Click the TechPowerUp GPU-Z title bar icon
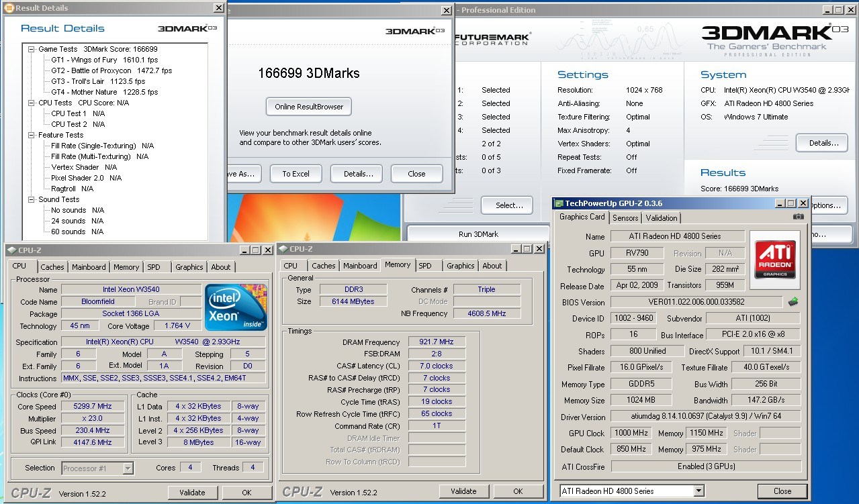Screen dimensions: 859x504 pos(557,203)
